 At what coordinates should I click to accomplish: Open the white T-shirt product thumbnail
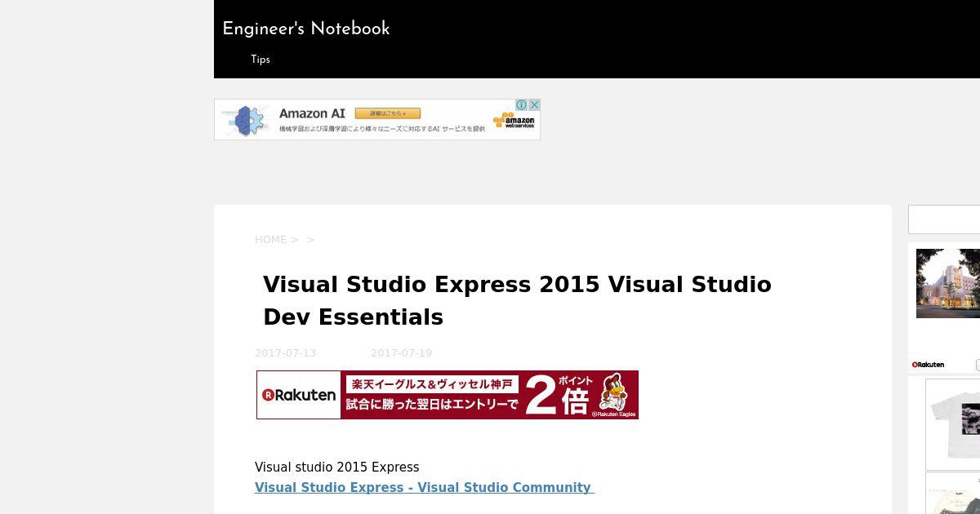(953, 424)
